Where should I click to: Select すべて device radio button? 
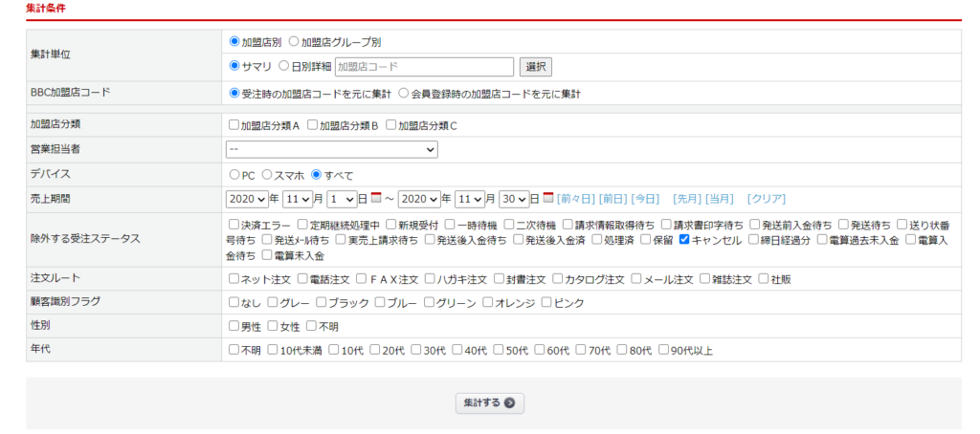click(316, 174)
